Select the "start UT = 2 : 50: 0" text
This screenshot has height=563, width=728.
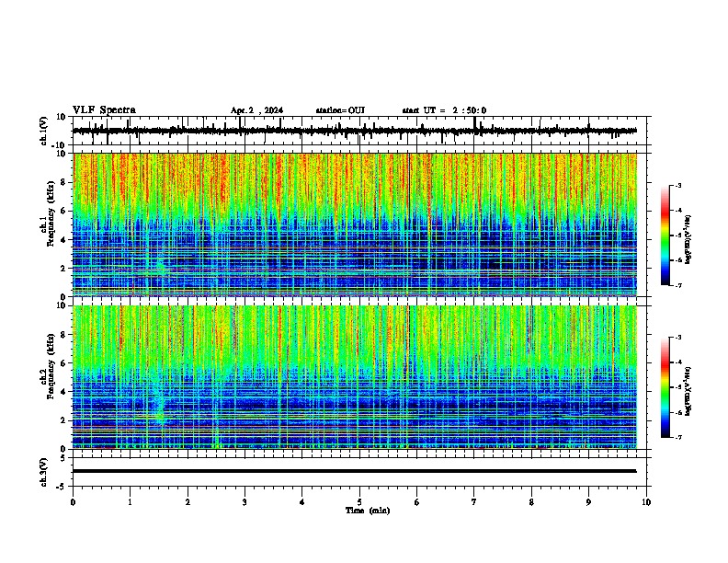tap(444, 110)
